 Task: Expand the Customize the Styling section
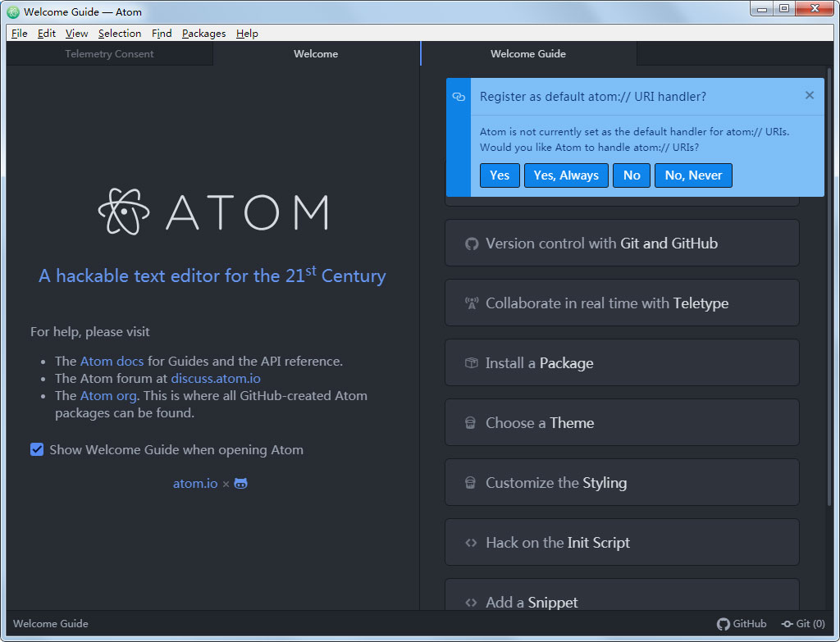pyautogui.click(x=622, y=482)
